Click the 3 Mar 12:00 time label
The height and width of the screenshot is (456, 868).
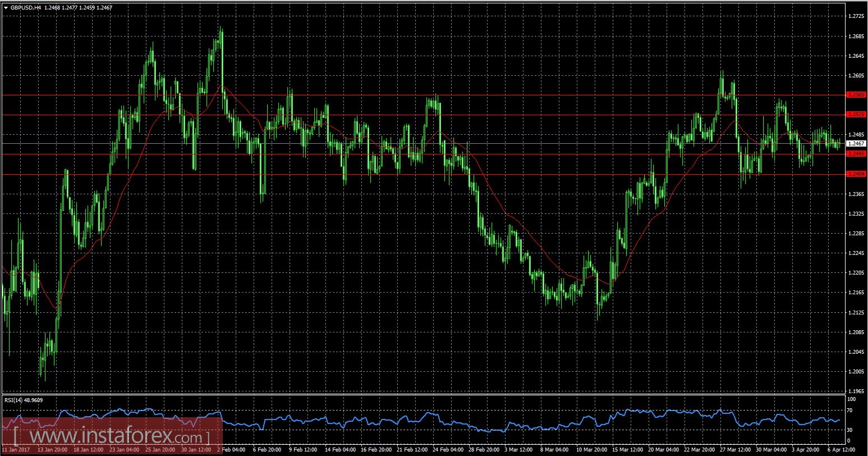(518, 450)
